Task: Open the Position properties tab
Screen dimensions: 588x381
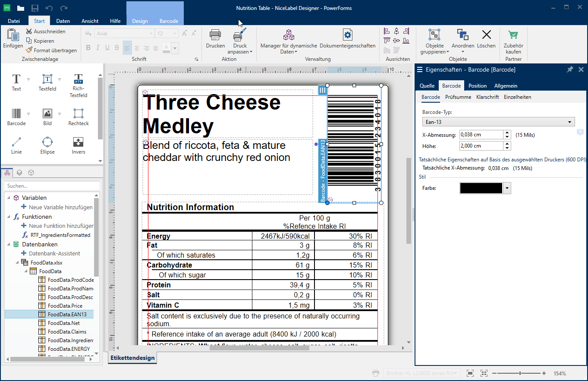Action: click(x=478, y=86)
